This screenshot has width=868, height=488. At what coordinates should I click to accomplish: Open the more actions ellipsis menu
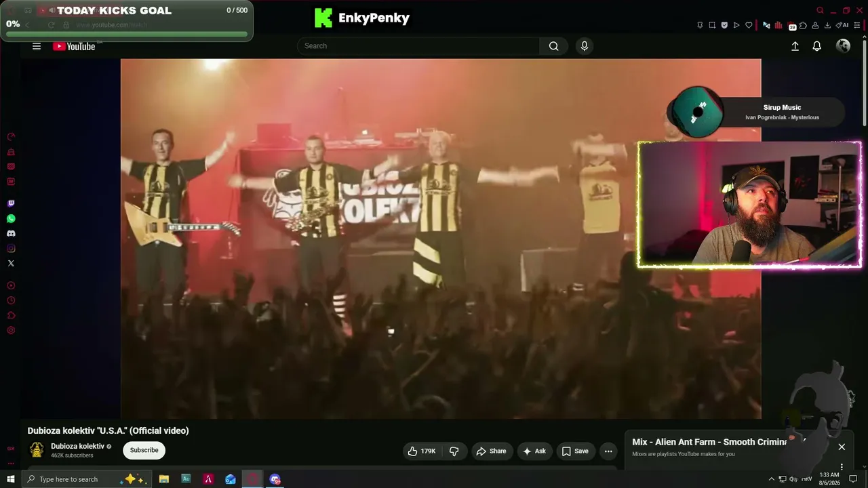[608, 451]
